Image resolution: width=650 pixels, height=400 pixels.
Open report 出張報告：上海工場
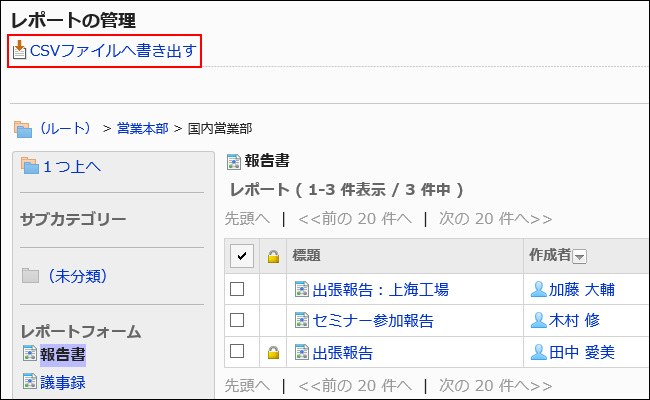(x=381, y=290)
